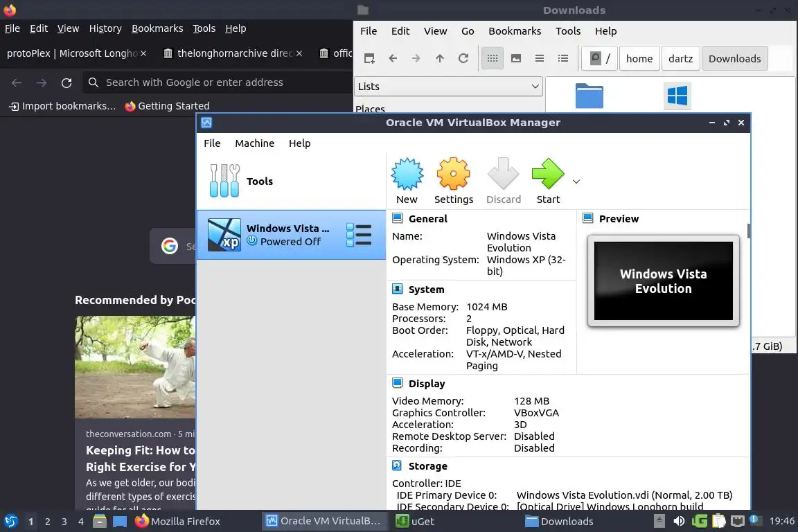Open file manager View menu
The width and height of the screenshot is (798, 532).
435,31
